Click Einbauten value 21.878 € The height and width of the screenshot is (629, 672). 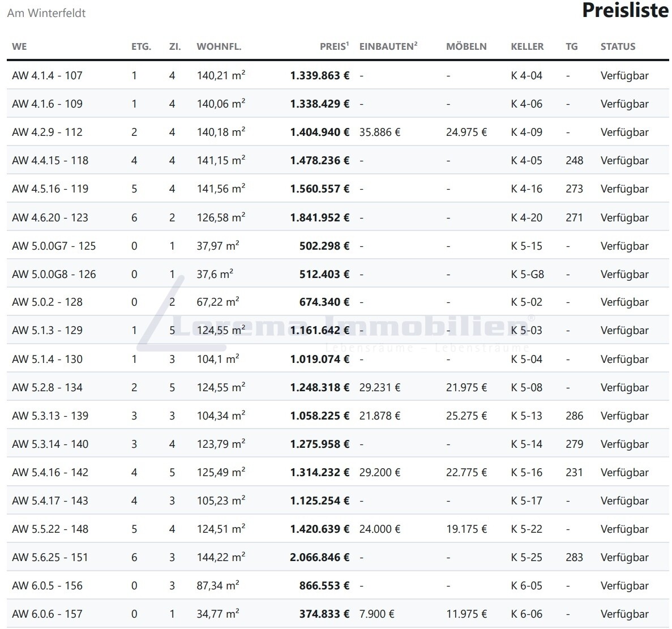coord(380,416)
